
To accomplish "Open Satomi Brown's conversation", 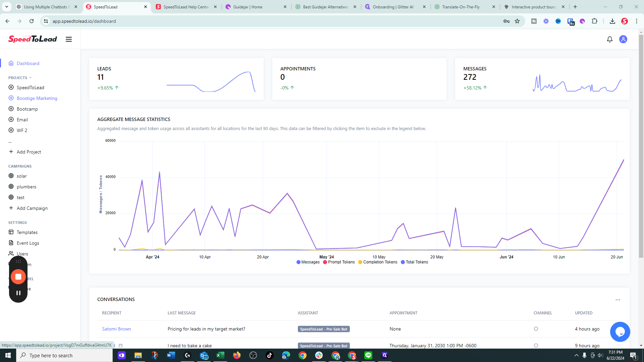I will 116,329.
